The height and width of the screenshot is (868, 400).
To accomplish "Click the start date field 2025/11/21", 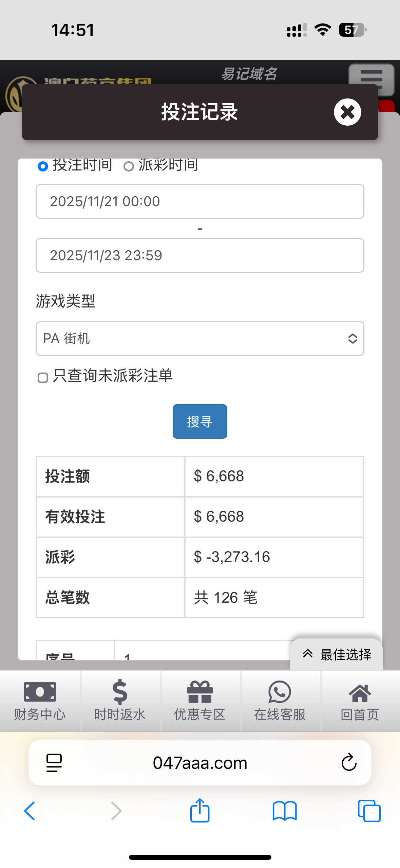I will point(200,201).
